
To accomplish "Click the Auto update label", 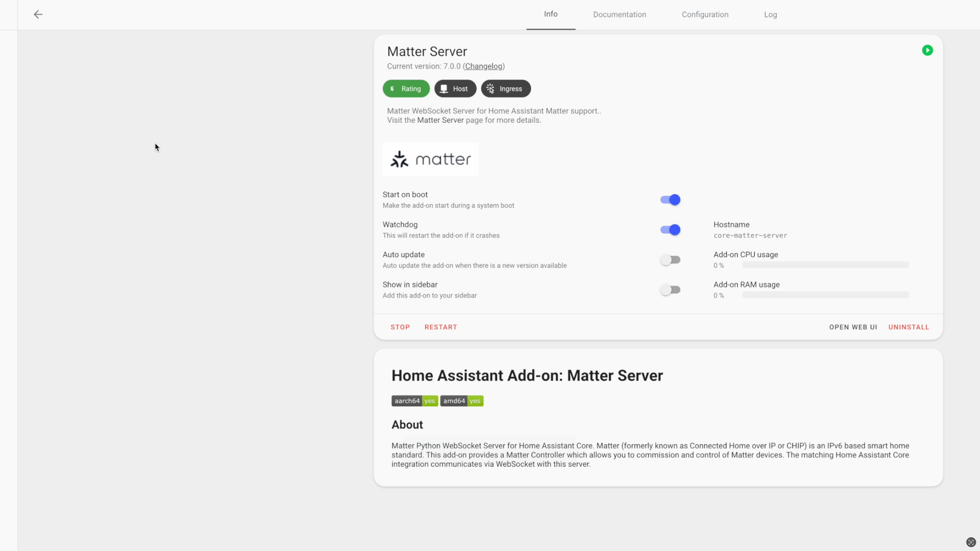I will (x=404, y=255).
